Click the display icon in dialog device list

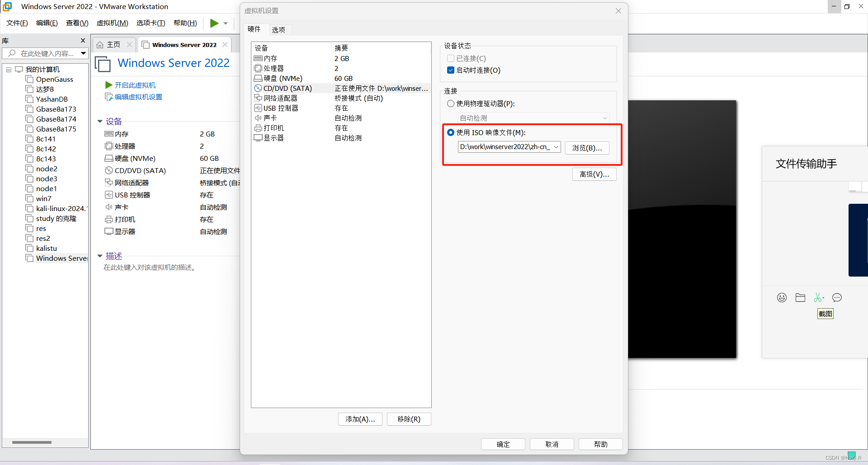(x=258, y=138)
